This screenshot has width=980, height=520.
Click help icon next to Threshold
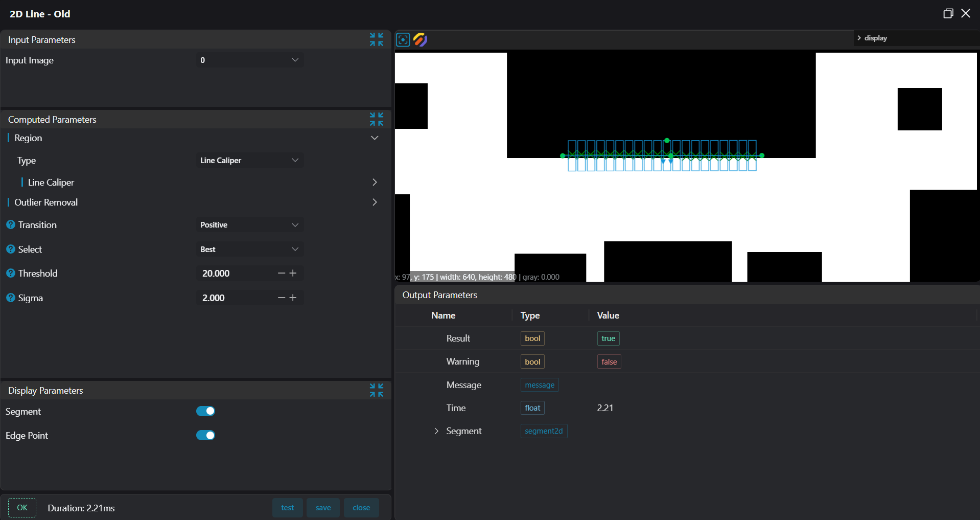[x=11, y=274]
